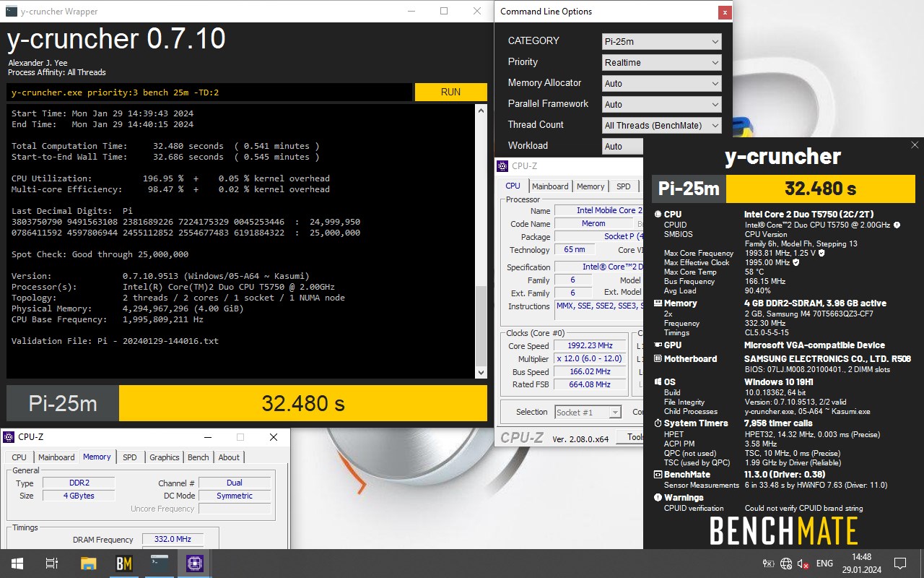Click the y-cruncher command line input field
Image resolution: width=924 pixels, height=578 pixels.
209,92
